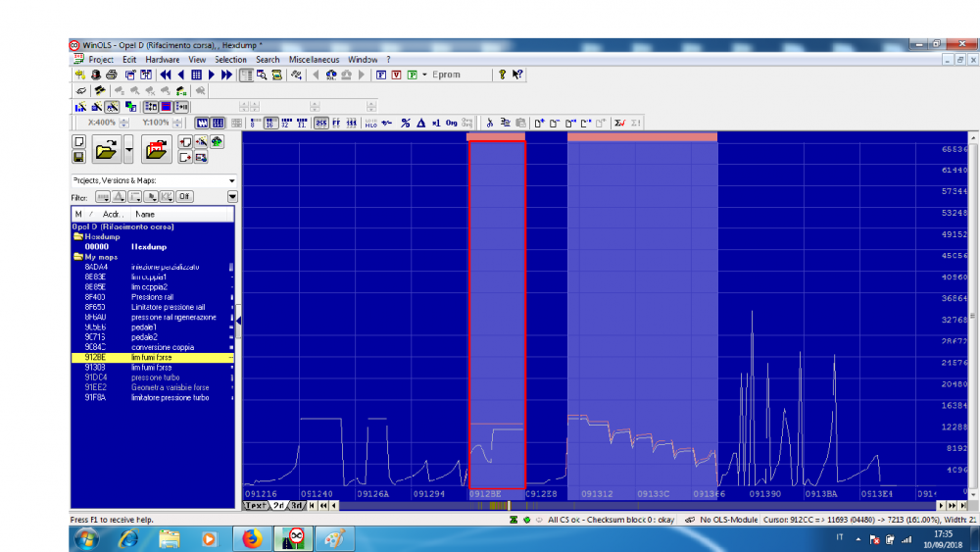
Task: Toggle the second bar view mode button
Action: tap(218, 124)
